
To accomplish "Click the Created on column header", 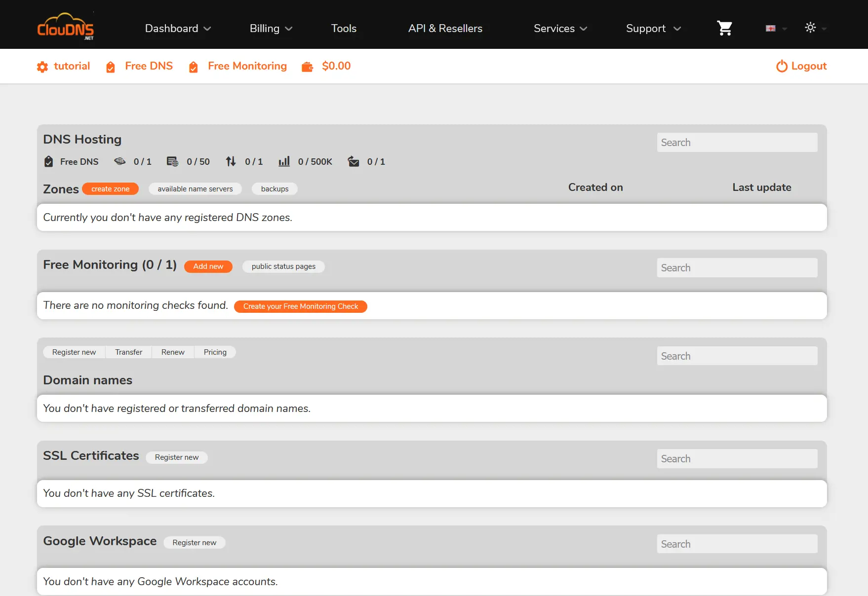I will click(x=595, y=187).
